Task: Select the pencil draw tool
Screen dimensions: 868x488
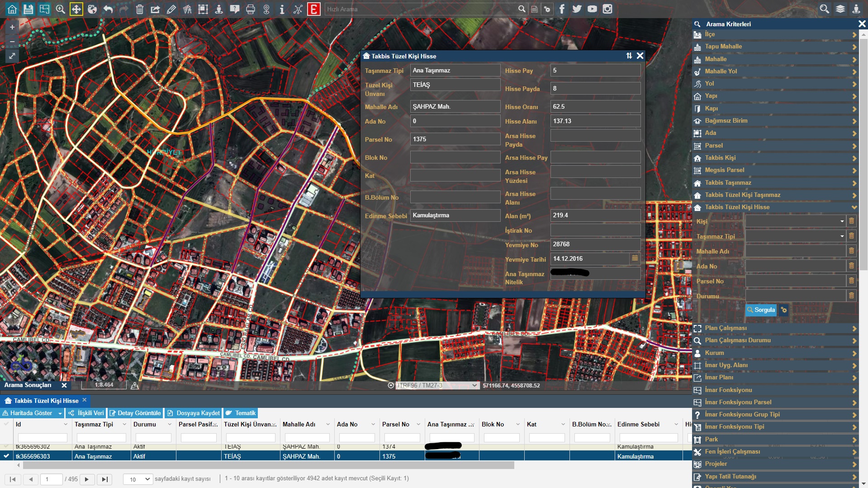Action: (171, 9)
